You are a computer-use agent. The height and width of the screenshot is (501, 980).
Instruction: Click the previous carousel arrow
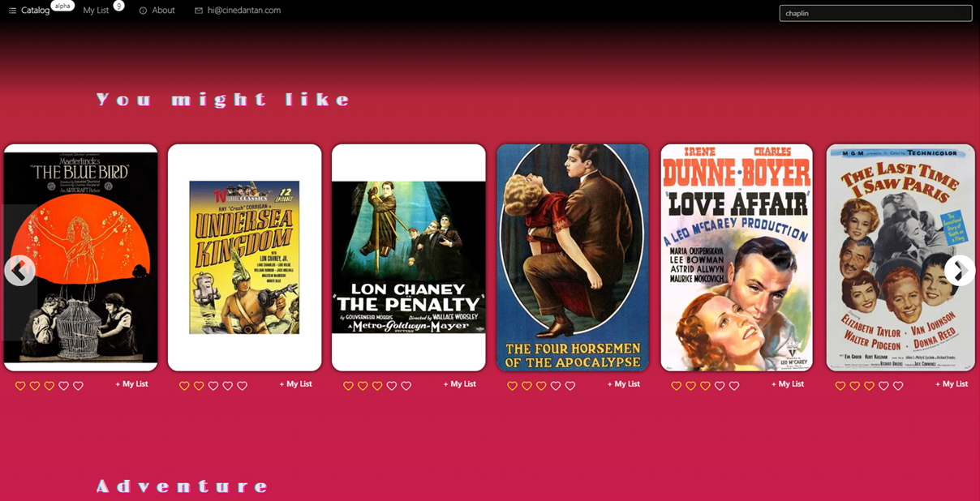point(19,271)
